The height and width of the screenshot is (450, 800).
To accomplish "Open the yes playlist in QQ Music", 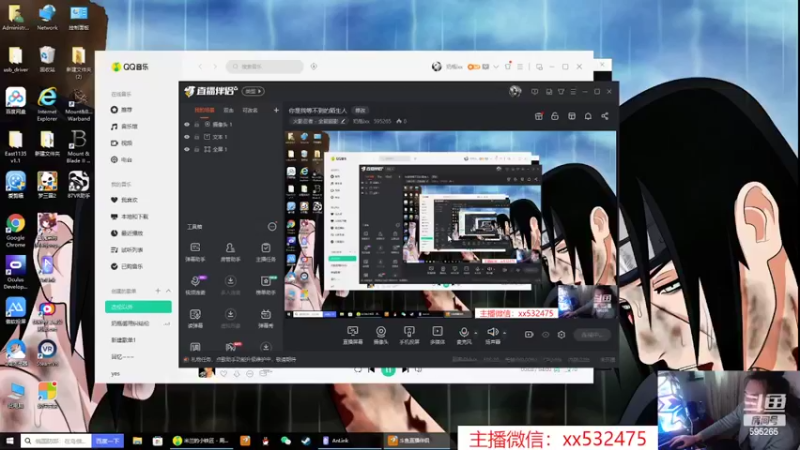I will click(116, 373).
